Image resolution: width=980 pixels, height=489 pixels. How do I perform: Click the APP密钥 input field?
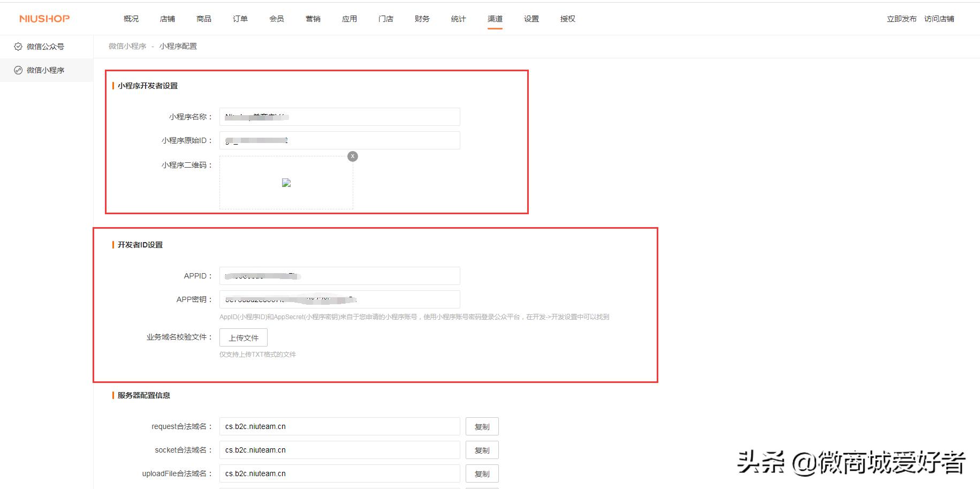coord(339,299)
